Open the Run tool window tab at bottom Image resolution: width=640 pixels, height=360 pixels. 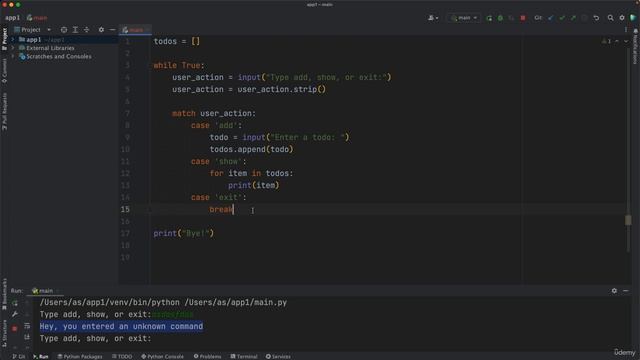coord(41,356)
